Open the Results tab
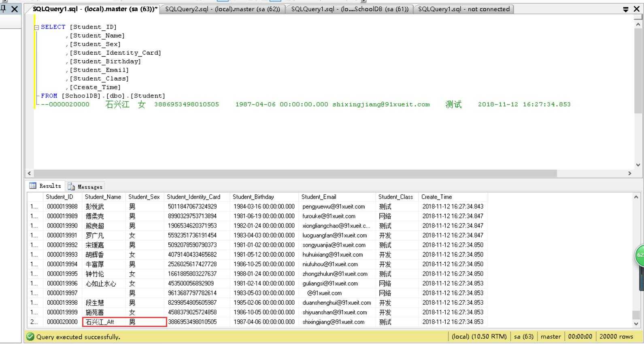The width and height of the screenshot is (644, 344). [x=45, y=186]
